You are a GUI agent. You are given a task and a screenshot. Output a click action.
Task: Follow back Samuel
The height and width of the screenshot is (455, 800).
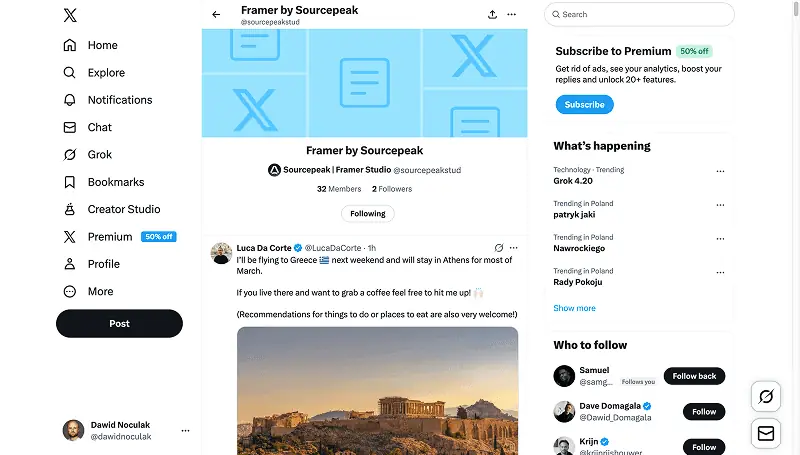click(x=694, y=376)
